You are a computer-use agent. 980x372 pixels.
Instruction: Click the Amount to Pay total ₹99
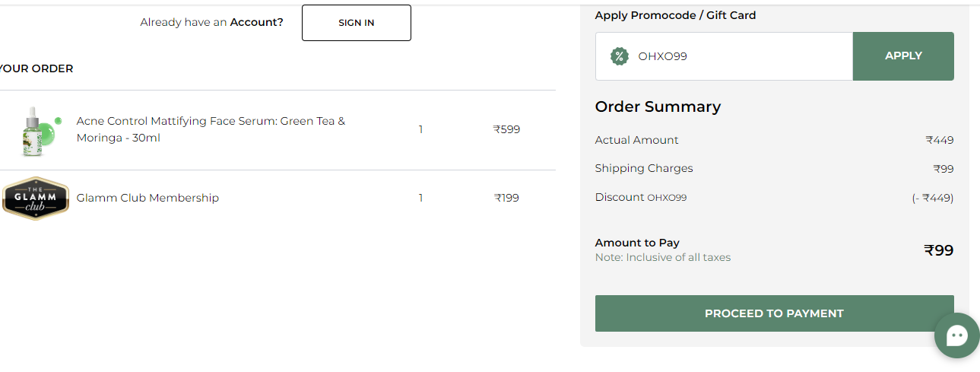[x=939, y=250]
